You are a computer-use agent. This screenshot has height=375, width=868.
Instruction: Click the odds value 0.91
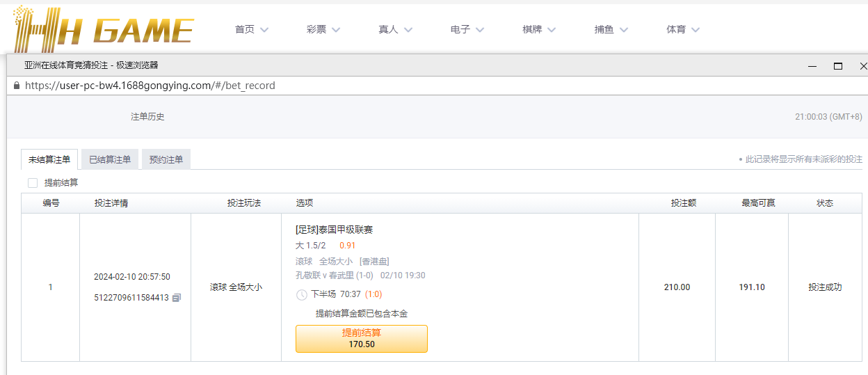pos(348,246)
